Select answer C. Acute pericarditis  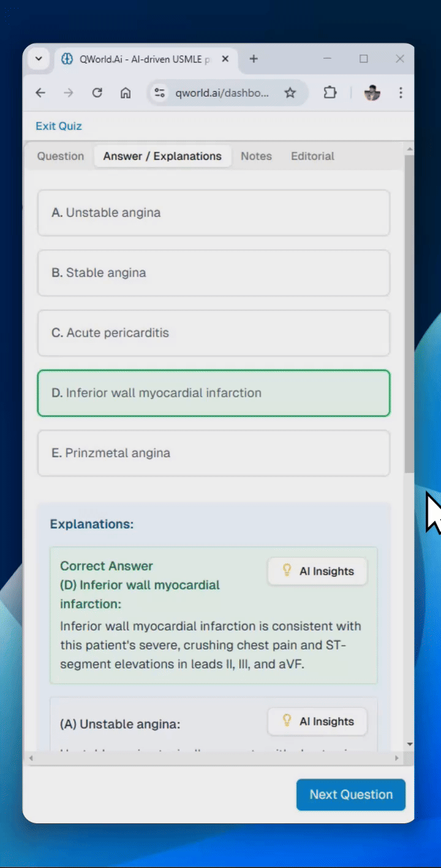point(214,333)
